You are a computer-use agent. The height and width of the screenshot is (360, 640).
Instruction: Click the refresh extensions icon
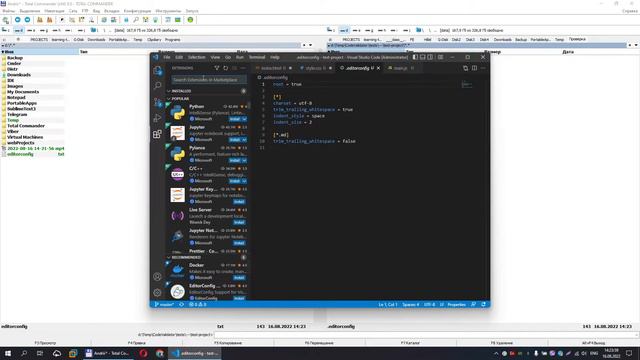[x=226, y=68]
